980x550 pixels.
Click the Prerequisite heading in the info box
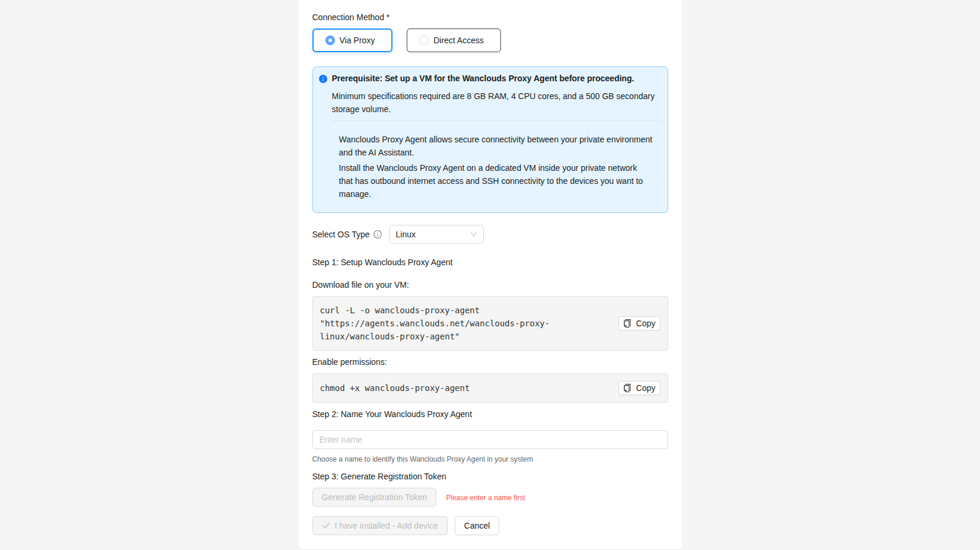(483, 78)
